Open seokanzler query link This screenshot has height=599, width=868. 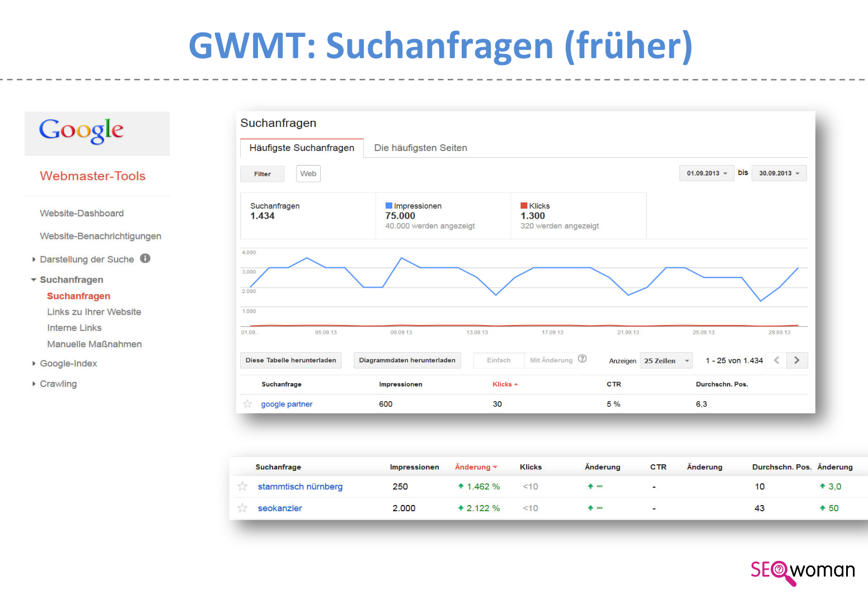[x=280, y=508]
